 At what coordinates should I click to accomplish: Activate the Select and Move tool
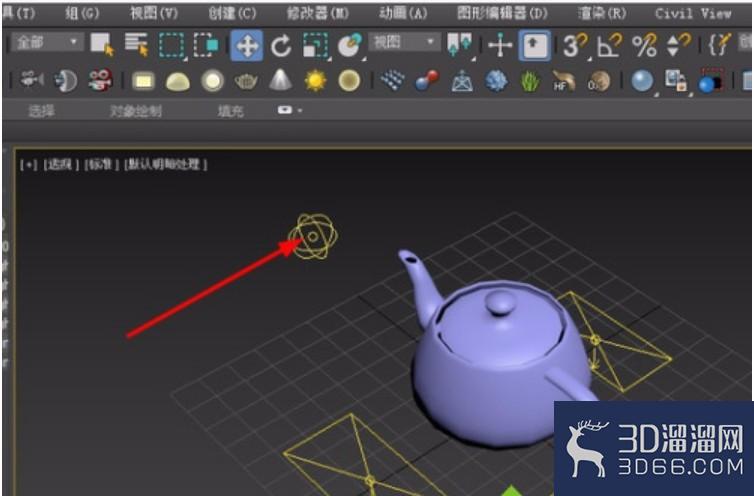[x=246, y=45]
